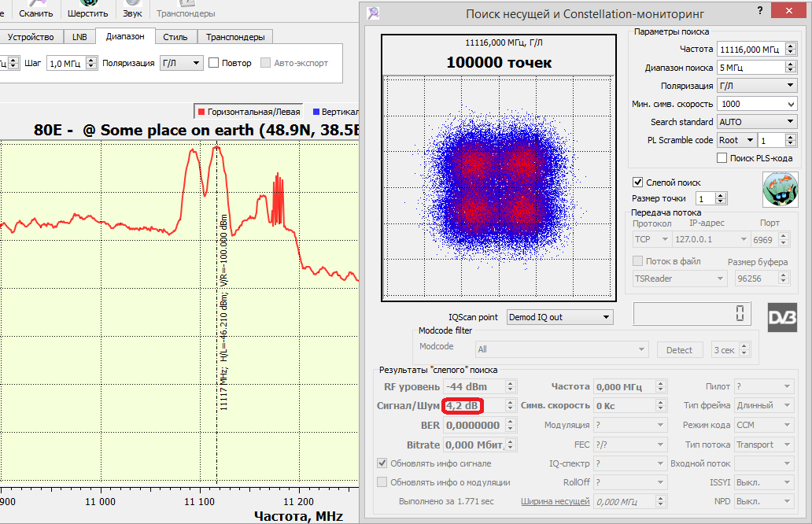Open the Стиль tab

tap(175, 37)
